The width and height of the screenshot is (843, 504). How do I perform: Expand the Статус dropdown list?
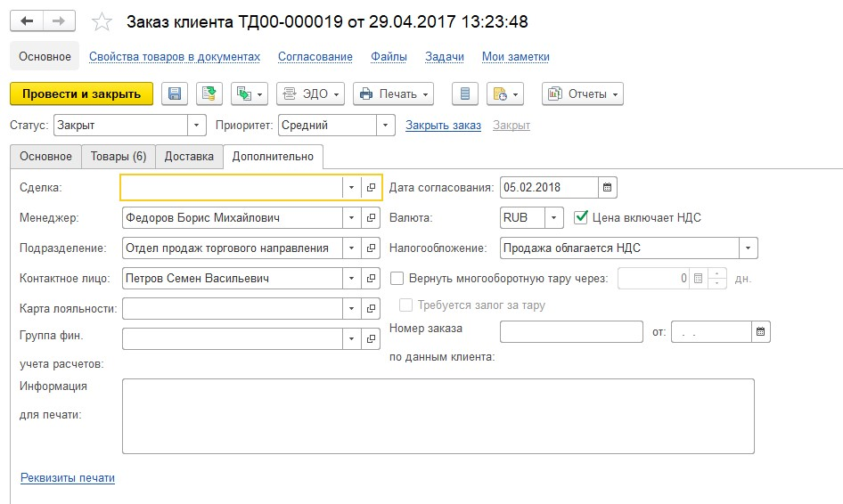(x=196, y=126)
